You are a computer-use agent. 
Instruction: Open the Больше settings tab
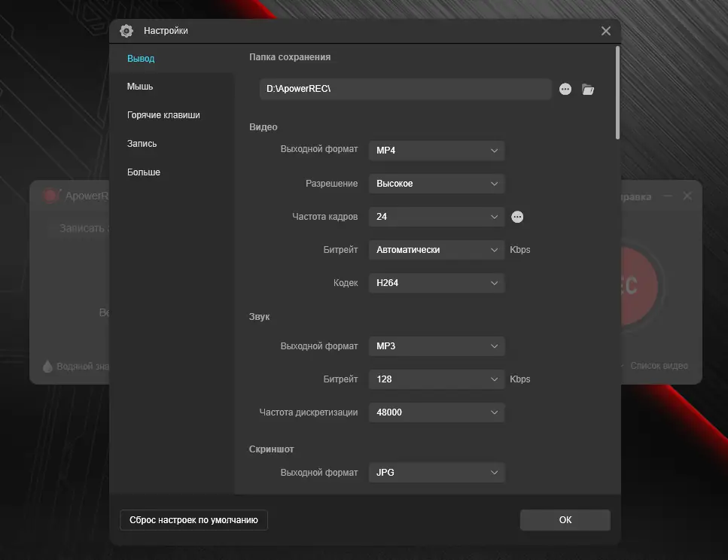point(144,172)
